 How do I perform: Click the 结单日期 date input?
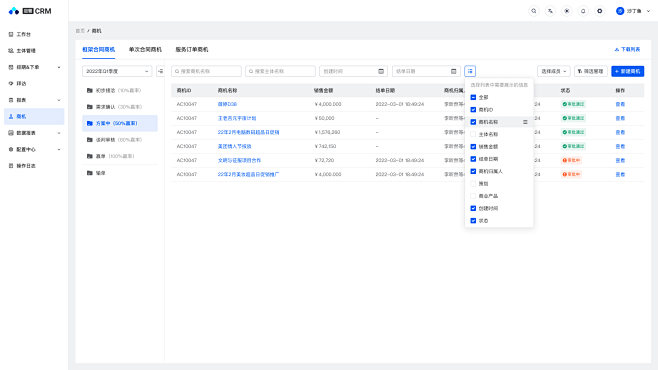[426, 71]
